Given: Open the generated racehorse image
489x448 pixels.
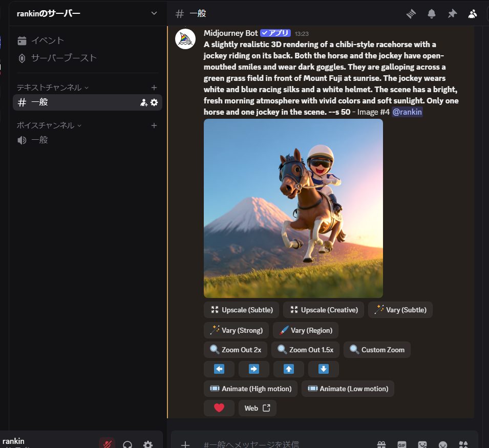Looking at the screenshot, I should pyautogui.click(x=293, y=208).
